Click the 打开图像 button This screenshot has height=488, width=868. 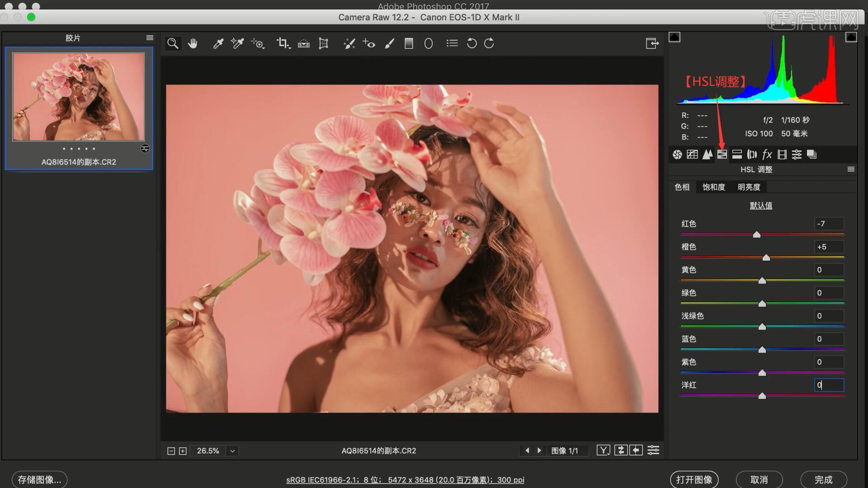(694, 479)
